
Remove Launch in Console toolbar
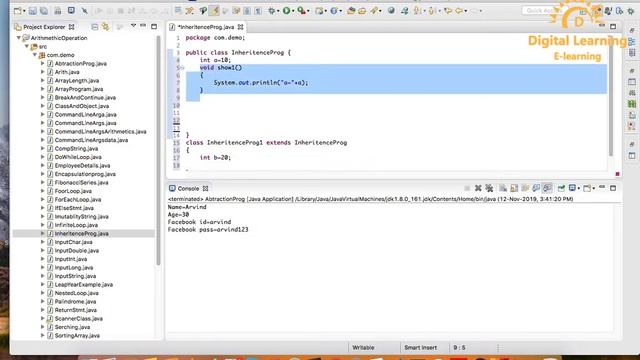tap(478, 188)
